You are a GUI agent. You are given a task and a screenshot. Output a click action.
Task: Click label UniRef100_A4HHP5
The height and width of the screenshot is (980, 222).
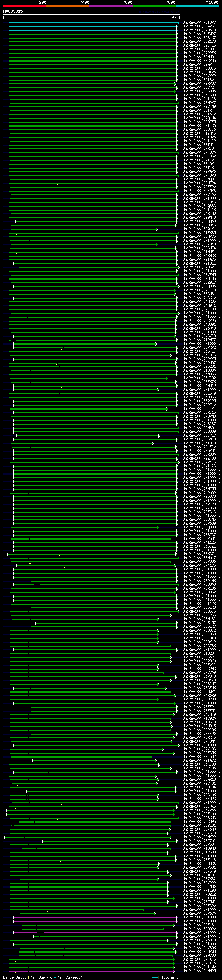(x=199, y=971)
